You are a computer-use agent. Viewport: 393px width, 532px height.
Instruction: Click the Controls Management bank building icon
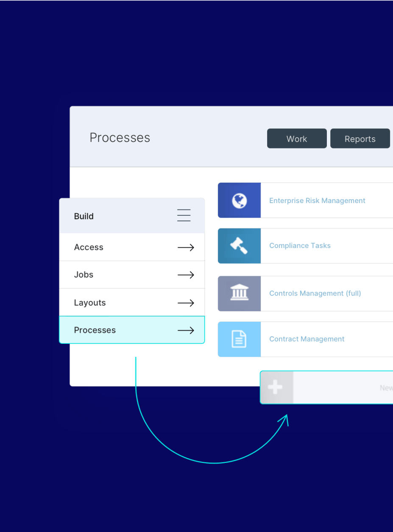(x=239, y=293)
